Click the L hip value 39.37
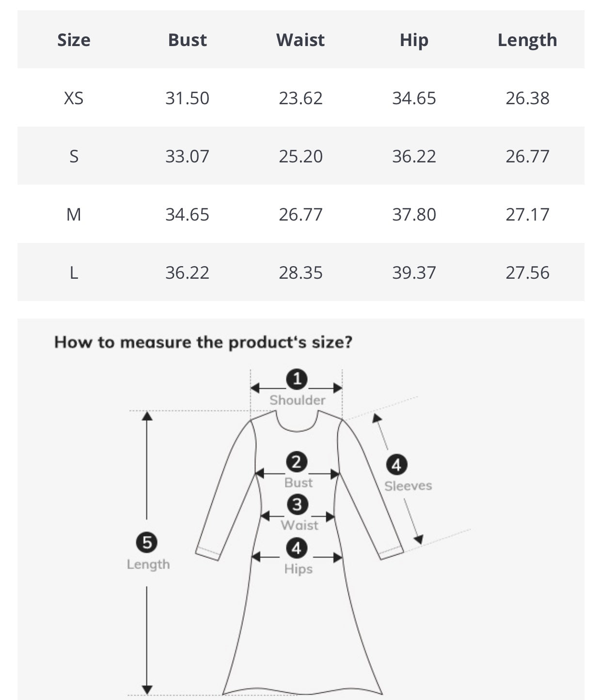The height and width of the screenshot is (700, 602). tap(414, 272)
